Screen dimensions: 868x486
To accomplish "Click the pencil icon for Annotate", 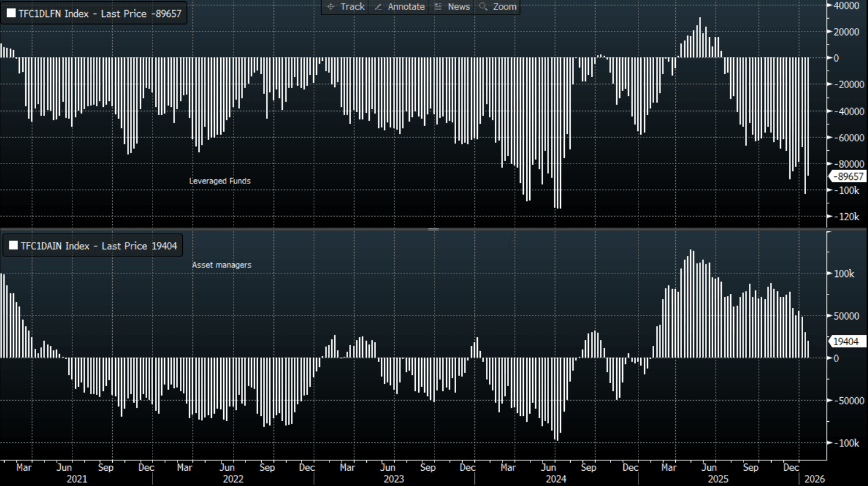I will [379, 6].
